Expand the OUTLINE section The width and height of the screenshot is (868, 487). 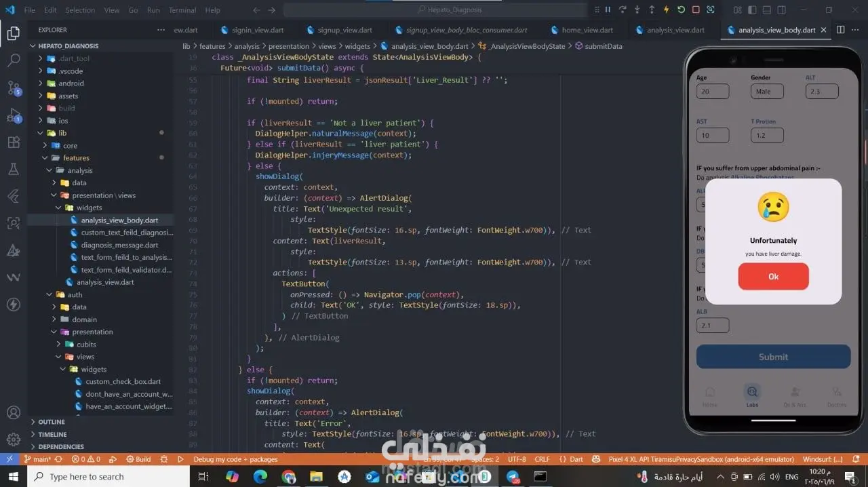[100, 422]
